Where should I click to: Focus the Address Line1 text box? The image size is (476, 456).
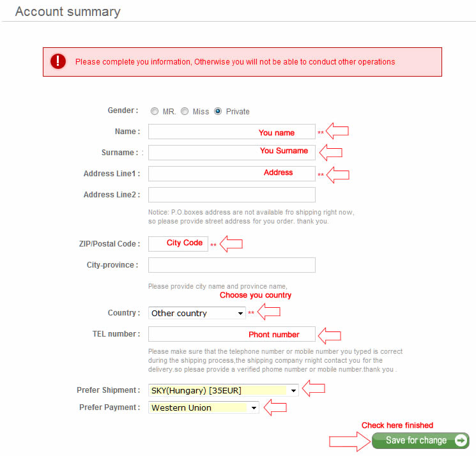204,174
